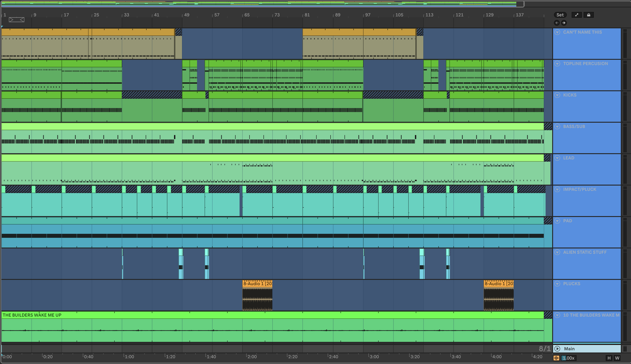Toggle automation mode button
631x364 pixels.
577,15
